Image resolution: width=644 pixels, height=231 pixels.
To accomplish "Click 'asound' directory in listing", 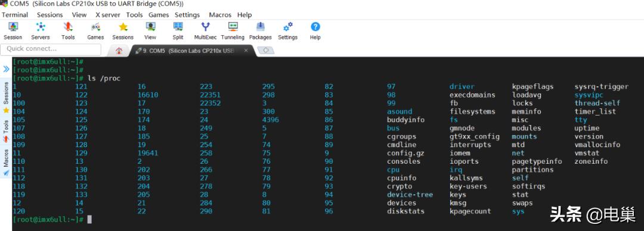I will 400,111.
